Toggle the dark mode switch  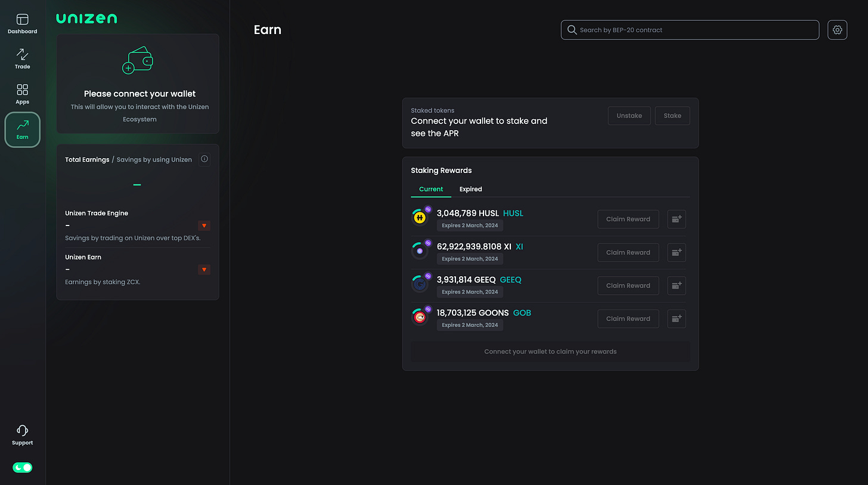22,468
